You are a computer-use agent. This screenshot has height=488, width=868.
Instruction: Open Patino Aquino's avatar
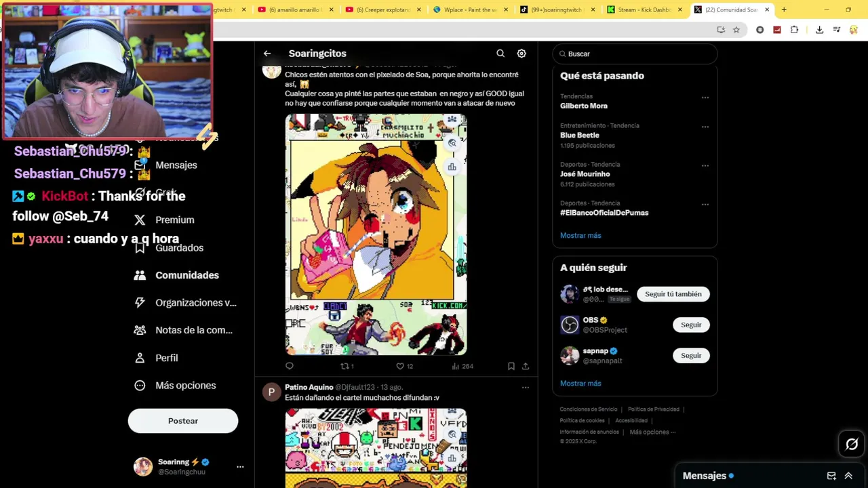[271, 392]
